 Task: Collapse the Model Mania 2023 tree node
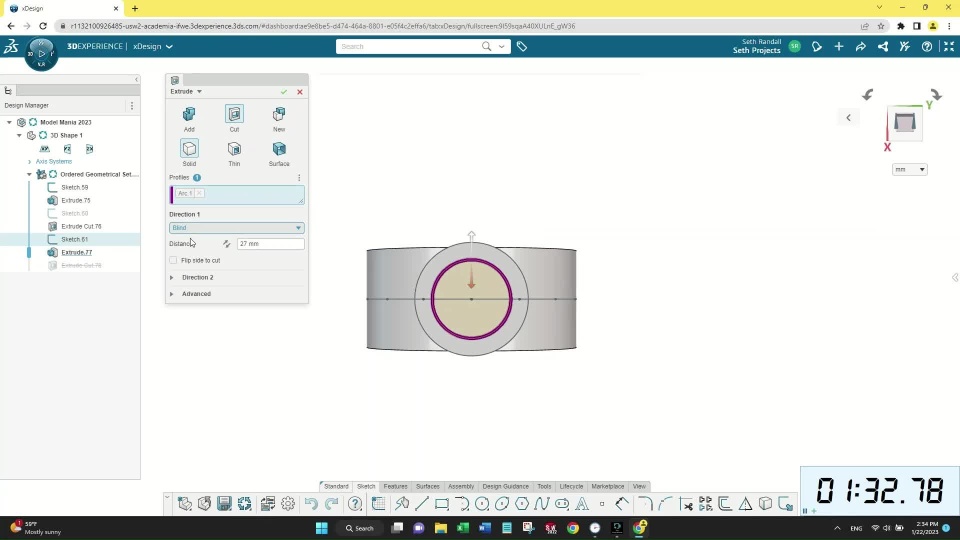point(9,122)
